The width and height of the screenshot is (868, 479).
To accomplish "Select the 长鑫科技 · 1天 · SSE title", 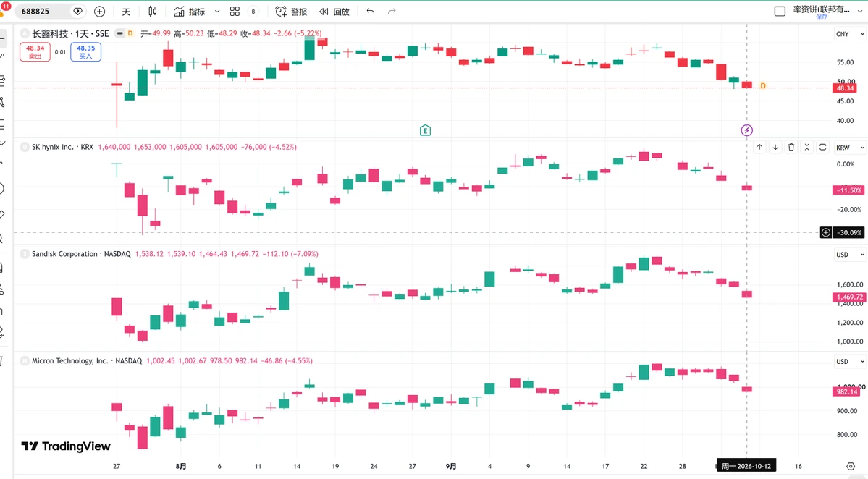I will [x=70, y=34].
